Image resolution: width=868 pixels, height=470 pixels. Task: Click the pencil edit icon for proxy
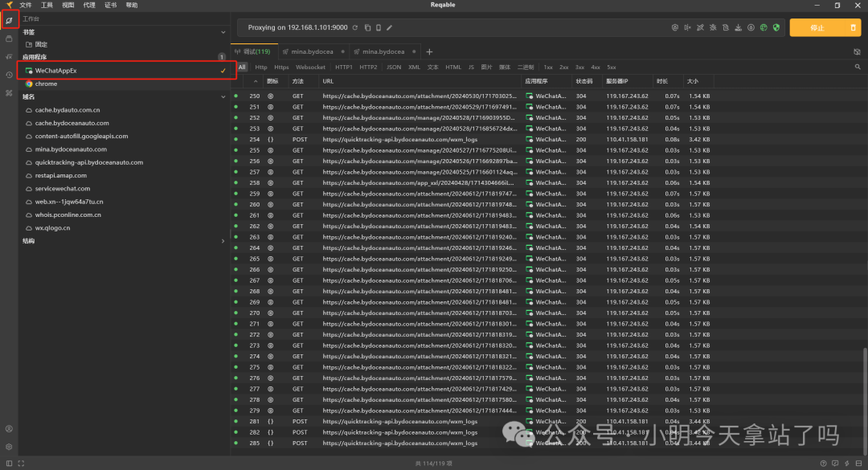[389, 27]
